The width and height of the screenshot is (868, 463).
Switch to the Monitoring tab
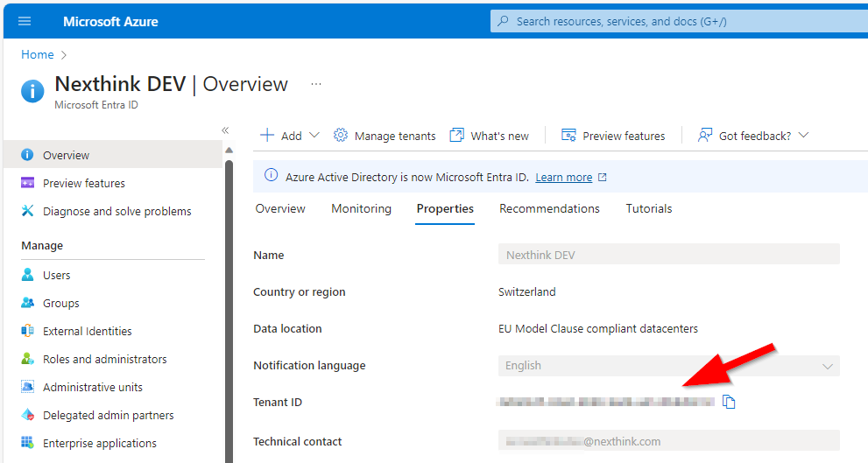[x=361, y=208]
